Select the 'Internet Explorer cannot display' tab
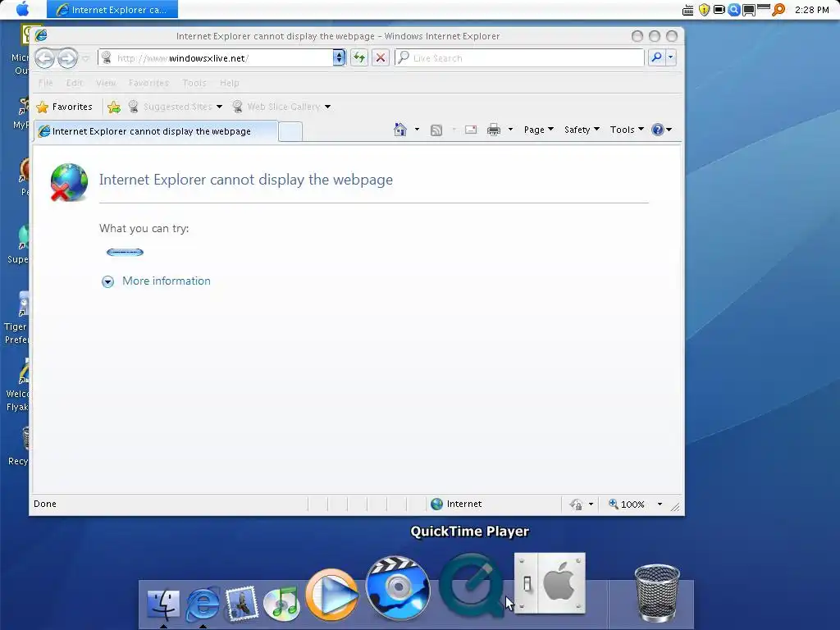The width and height of the screenshot is (840, 630). tap(156, 131)
